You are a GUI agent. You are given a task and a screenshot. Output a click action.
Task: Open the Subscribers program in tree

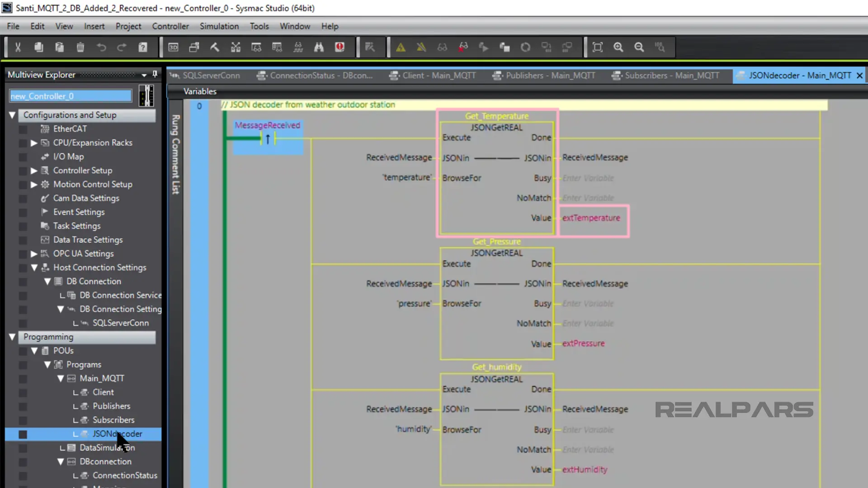click(x=113, y=420)
